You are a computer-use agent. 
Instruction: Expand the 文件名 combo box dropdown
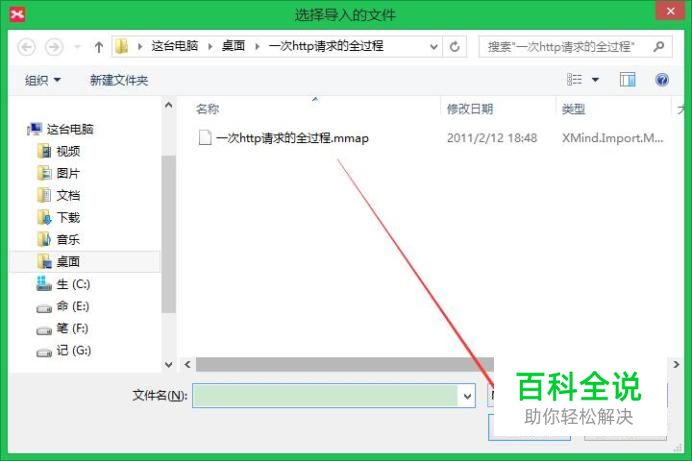point(467,396)
